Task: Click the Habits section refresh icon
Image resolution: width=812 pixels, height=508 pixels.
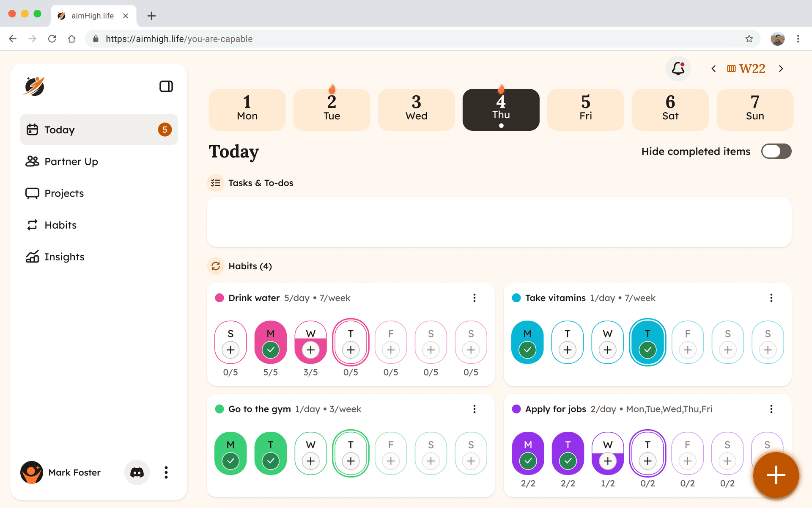Action: pos(216,266)
